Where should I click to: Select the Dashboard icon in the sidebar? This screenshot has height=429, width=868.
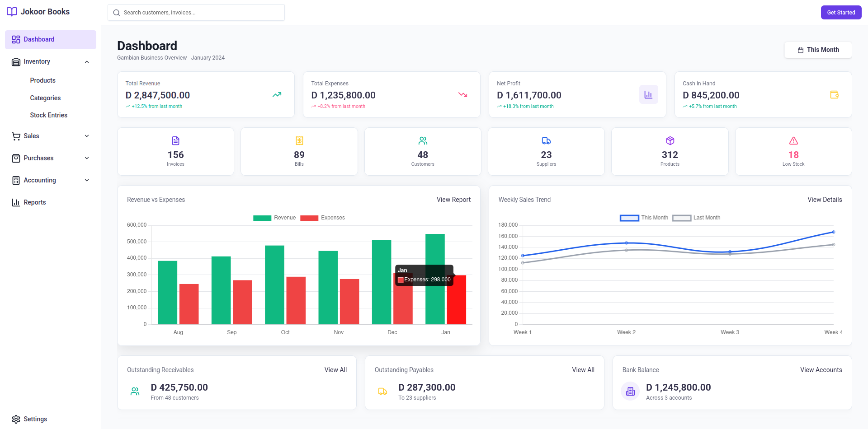[16, 39]
